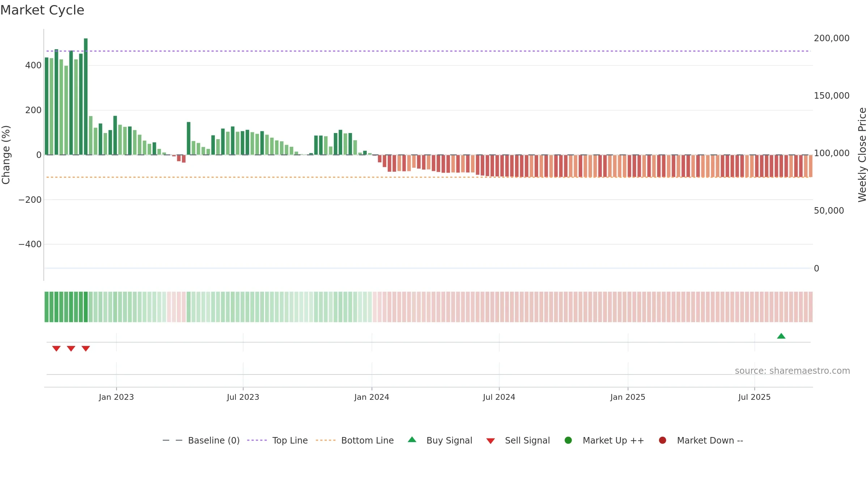Click the red Sell Signal legend triangle
868x488 pixels.
click(x=490, y=441)
